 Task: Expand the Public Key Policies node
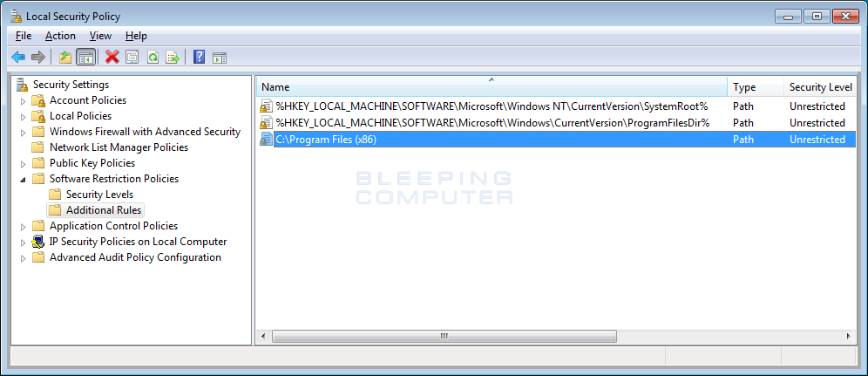[23, 163]
